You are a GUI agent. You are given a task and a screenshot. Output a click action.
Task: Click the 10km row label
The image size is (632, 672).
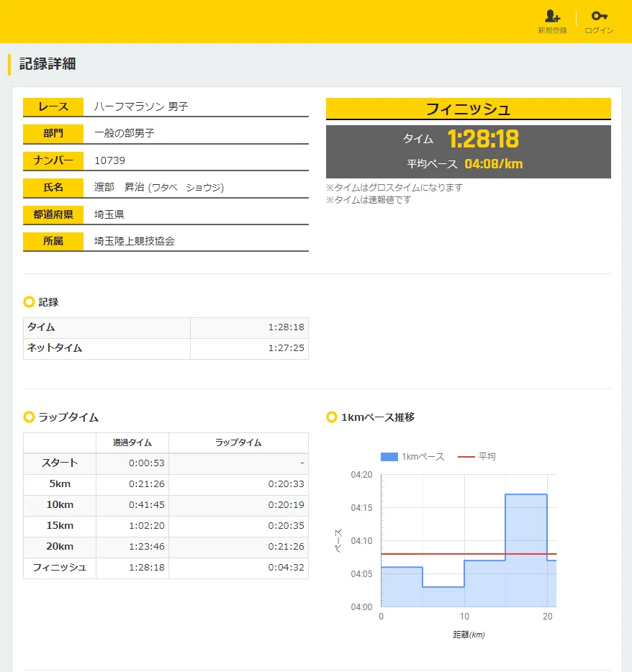(x=60, y=505)
